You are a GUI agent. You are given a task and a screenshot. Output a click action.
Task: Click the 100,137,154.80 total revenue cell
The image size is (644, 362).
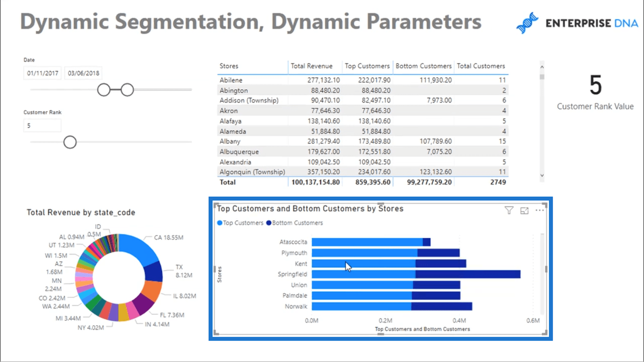pos(316,182)
